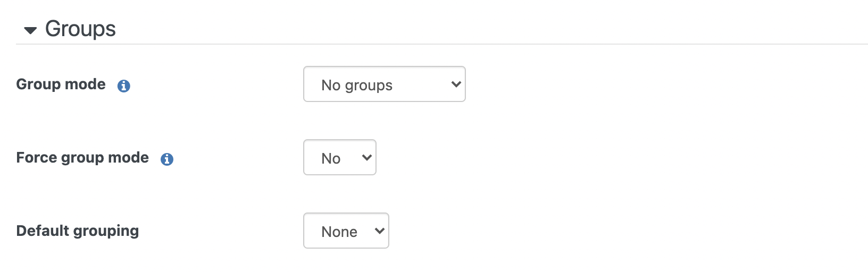Collapse the Groups section using the triangle arrow
This screenshot has width=868, height=272.
click(31, 31)
